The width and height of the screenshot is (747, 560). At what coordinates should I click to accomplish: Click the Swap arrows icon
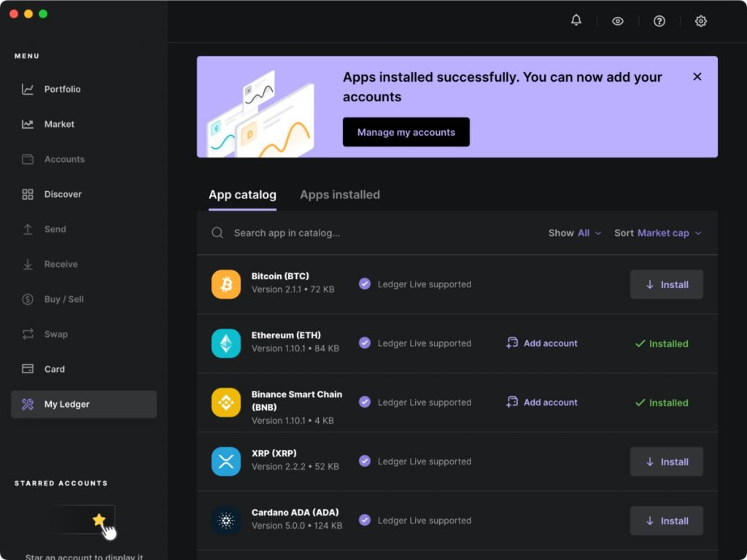28,334
